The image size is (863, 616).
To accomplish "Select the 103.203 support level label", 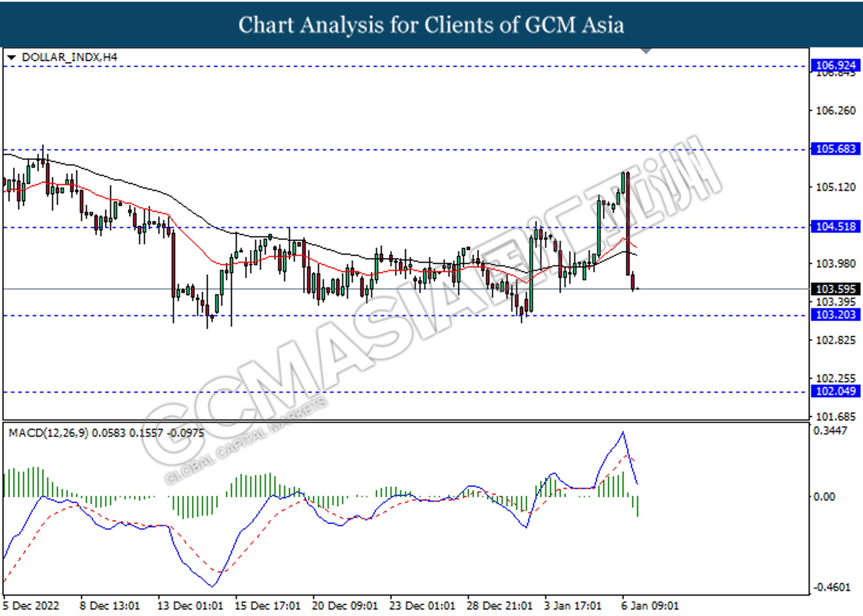I will click(835, 314).
